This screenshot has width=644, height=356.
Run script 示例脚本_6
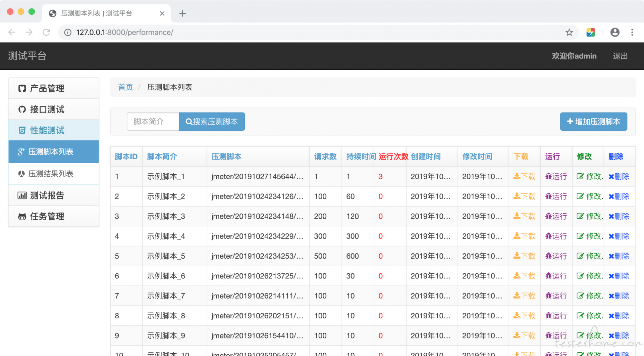pos(556,276)
